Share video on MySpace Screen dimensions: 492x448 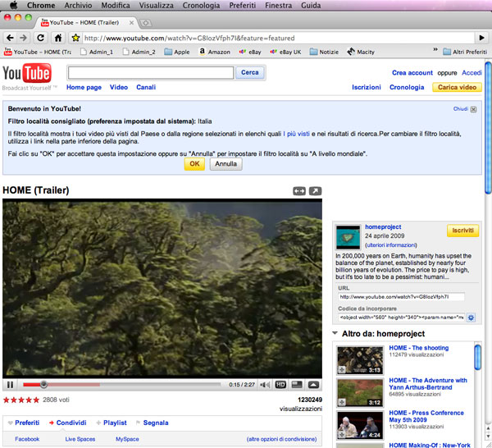[127, 439]
